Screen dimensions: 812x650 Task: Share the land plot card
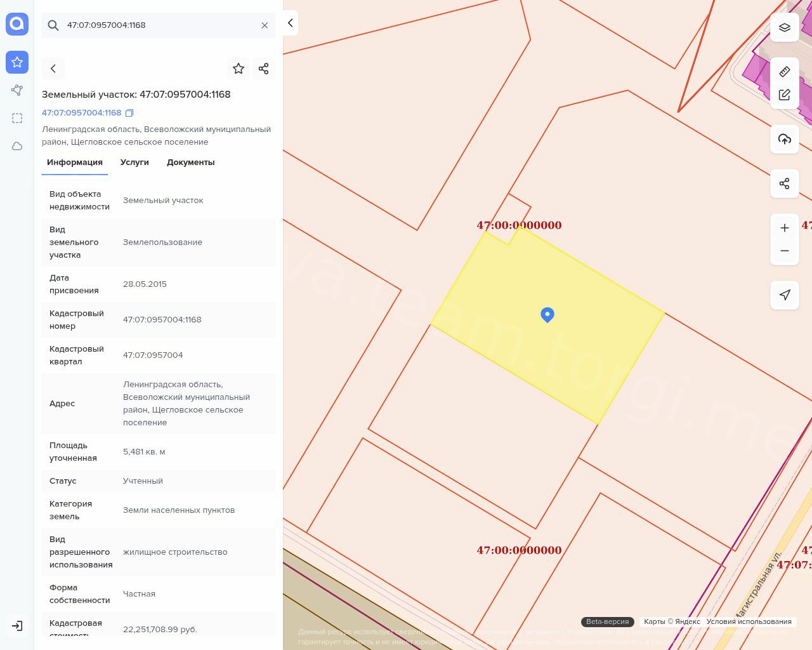point(263,69)
